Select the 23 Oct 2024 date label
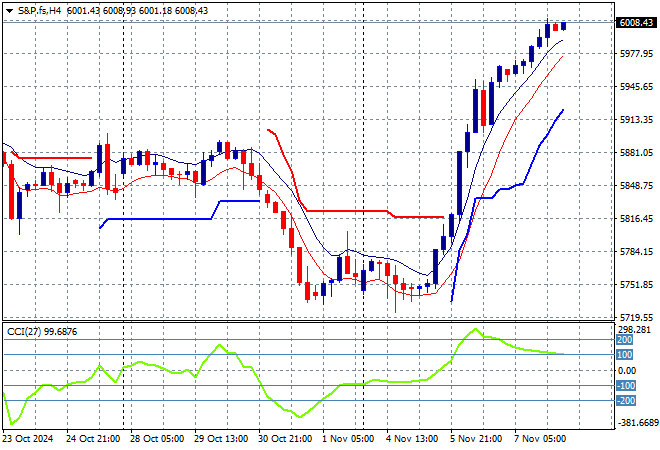 click(x=28, y=438)
